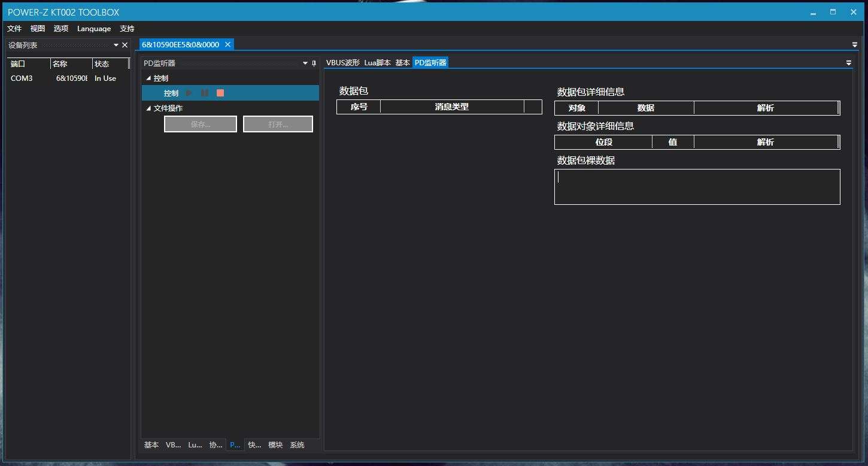Screen dimensions: 868x466
Task: Switch to bottom Lu... tab
Action: [x=195, y=445]
